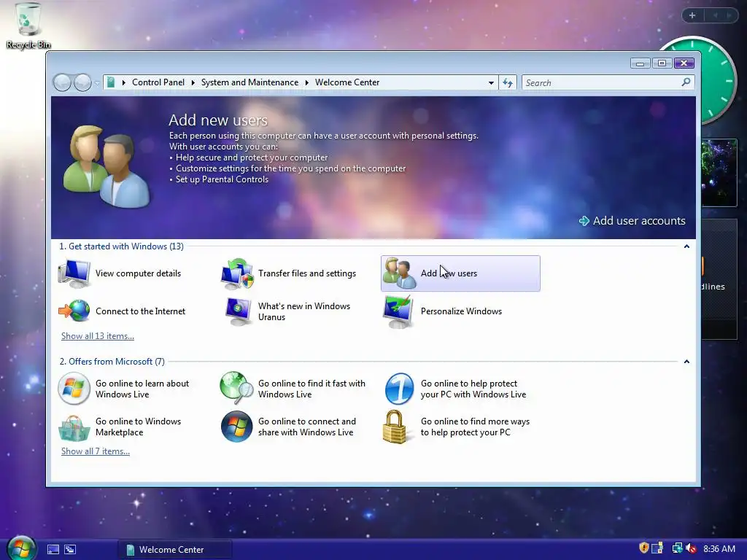Collapse the Get started with Windows section
This screenshot has width=747, height=560.
tap(686, 246)
